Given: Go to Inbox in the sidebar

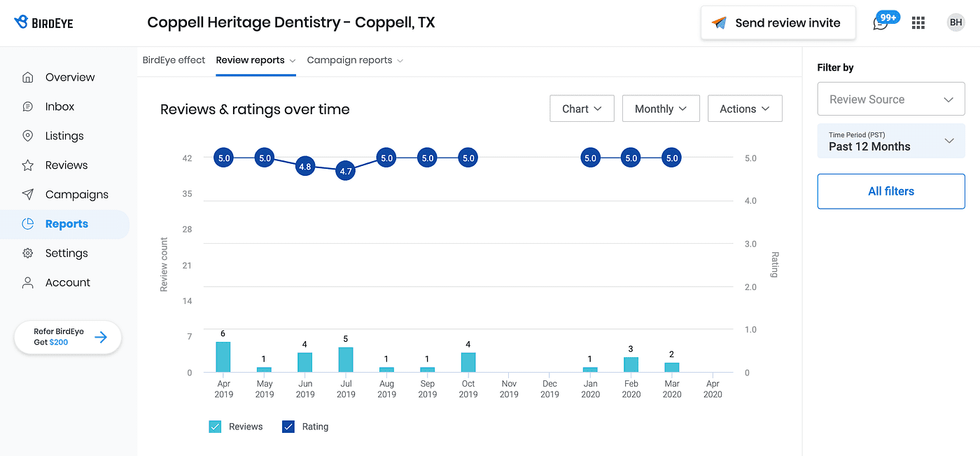Looking at the screenshot, I should tap(59, 106).
